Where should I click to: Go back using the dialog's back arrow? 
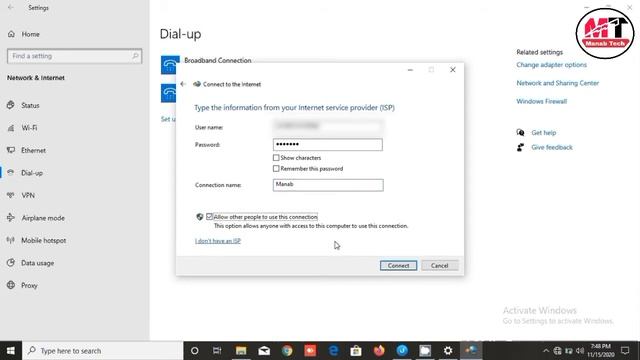(x=183, y=84)
